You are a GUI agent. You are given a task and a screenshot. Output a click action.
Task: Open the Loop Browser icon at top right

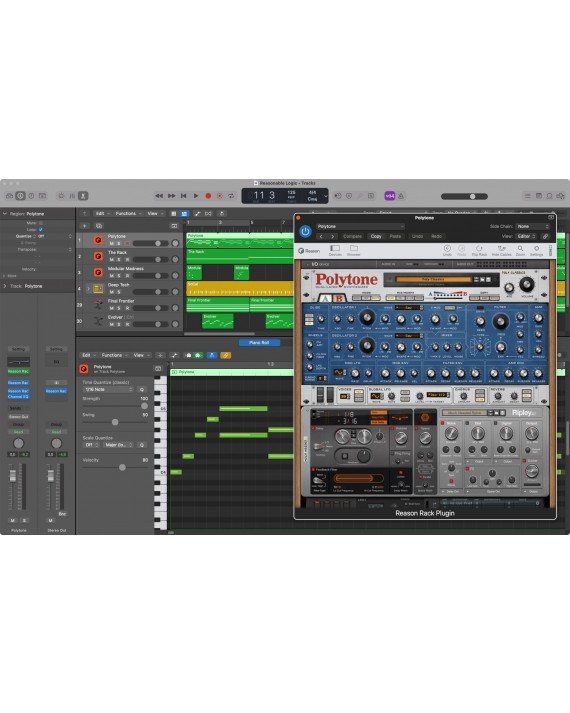(550, 196)
